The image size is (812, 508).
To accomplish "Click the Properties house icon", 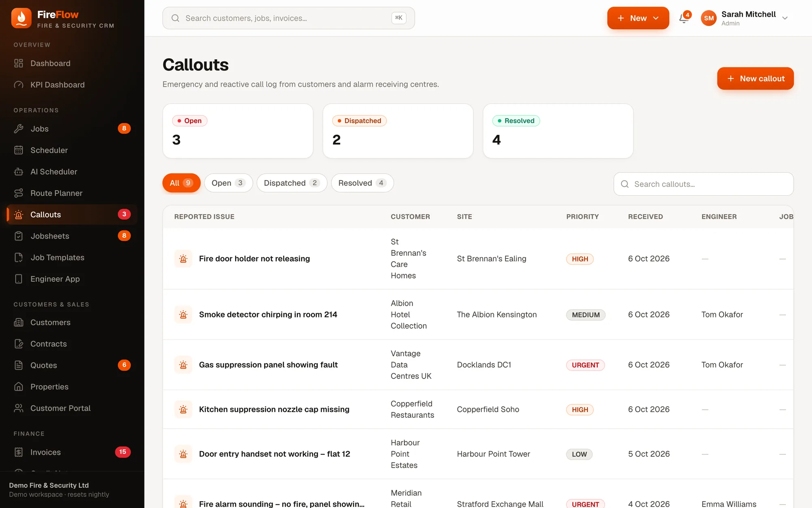I will pos(19,387).
